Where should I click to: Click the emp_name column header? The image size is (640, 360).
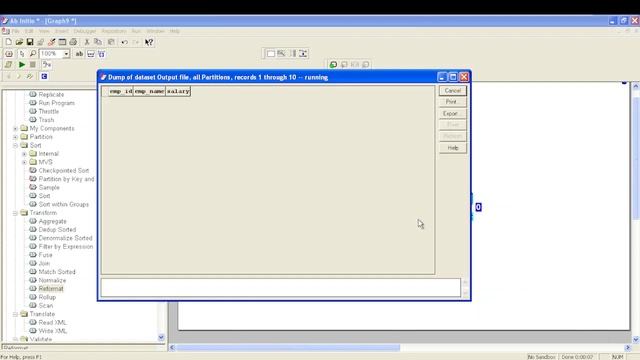click(149, 91)
